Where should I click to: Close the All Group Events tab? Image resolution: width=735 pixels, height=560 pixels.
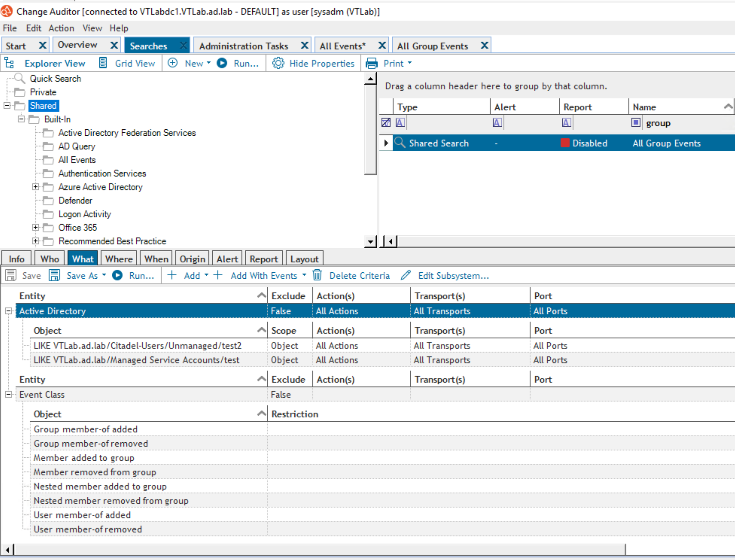click(484, 45)
